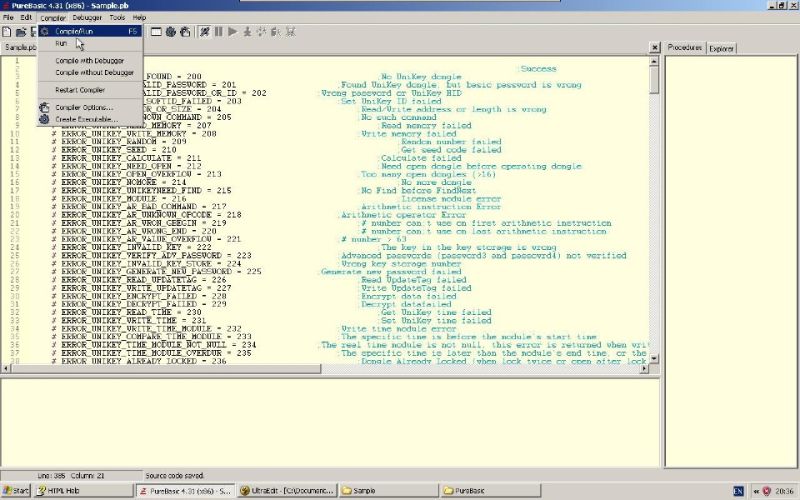Click the horizontal scrollbar left arrow
The width and height of the screenshot is (800, 500).
click(6, 368)
